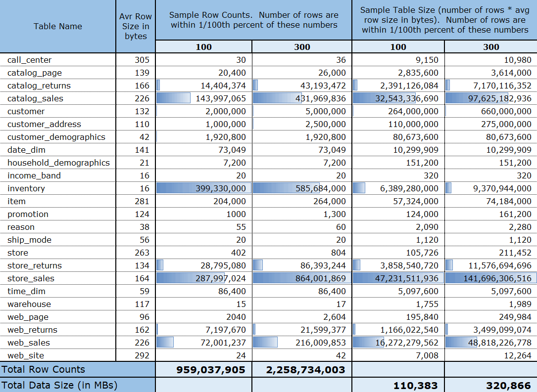Click the Sample Table Size header
The width and height of the screenshot is (537, 392).
[x=444, y=21]
